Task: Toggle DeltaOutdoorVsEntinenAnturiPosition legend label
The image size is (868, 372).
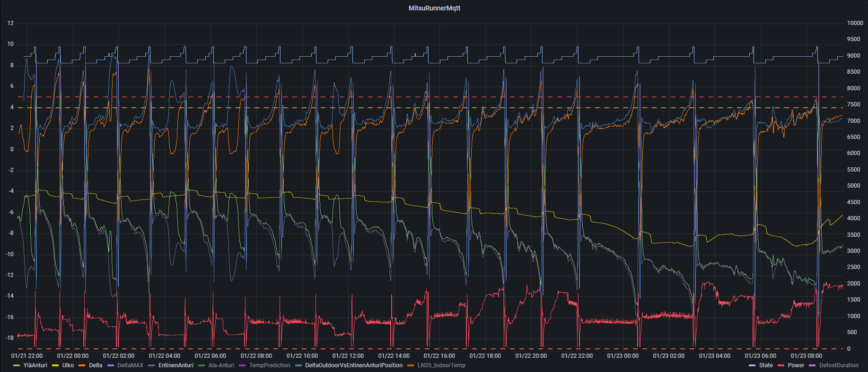Action: point(353,365)
